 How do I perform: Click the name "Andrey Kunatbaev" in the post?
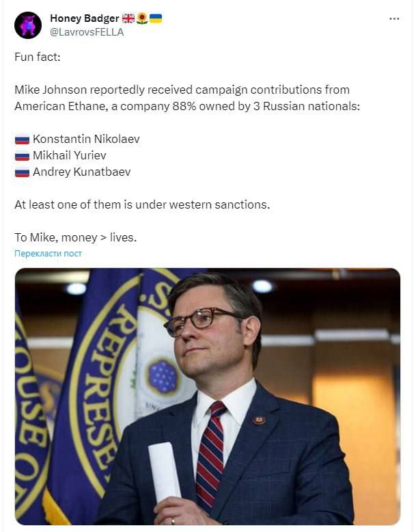click(x=81, y=172)
